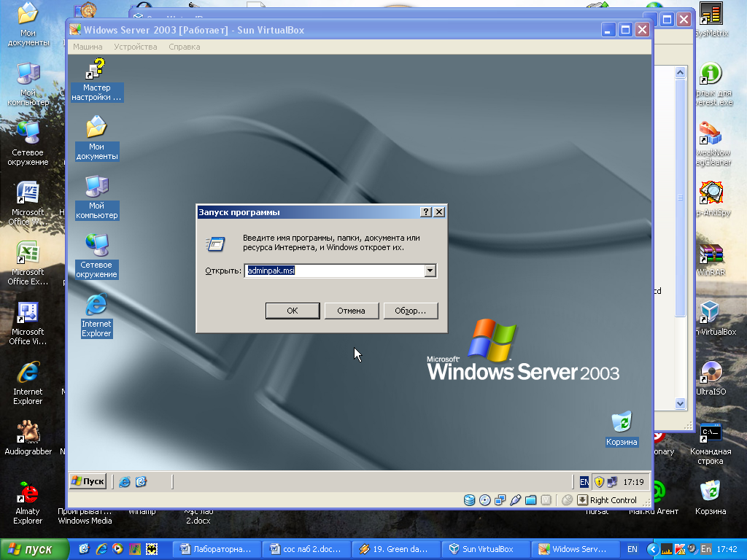This screenshot has width=747, height=560.
Task: Switch to Widows Serv... taskbar item
Action: (x=575, y=549)
